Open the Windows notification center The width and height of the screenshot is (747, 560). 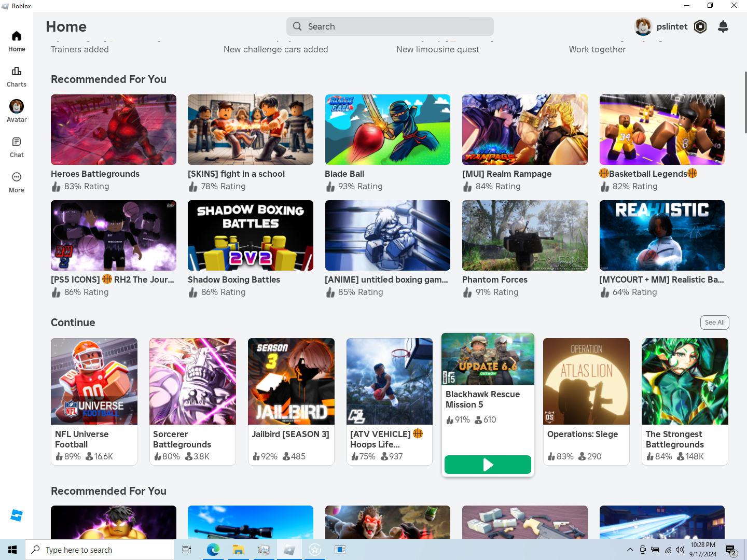point(731,550)
